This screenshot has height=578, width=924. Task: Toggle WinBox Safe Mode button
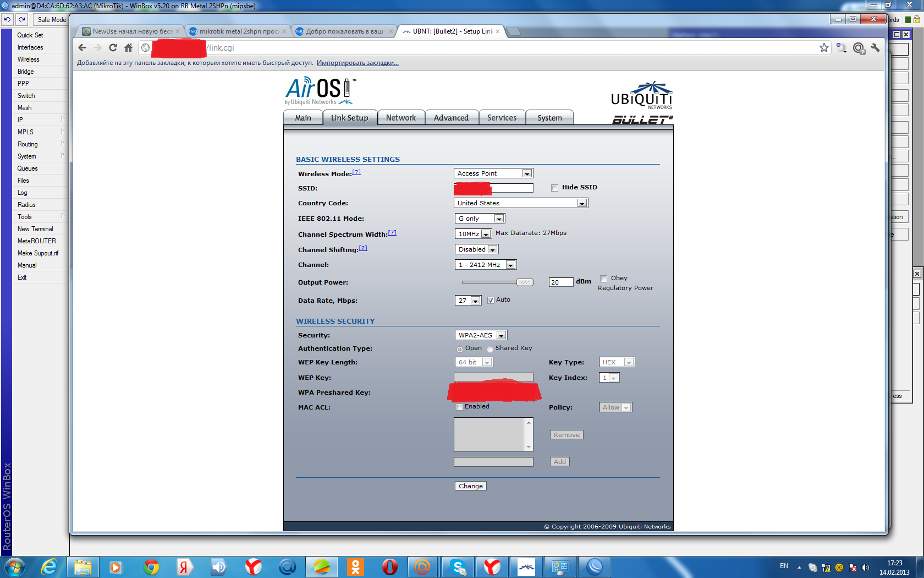coord(52,19)
